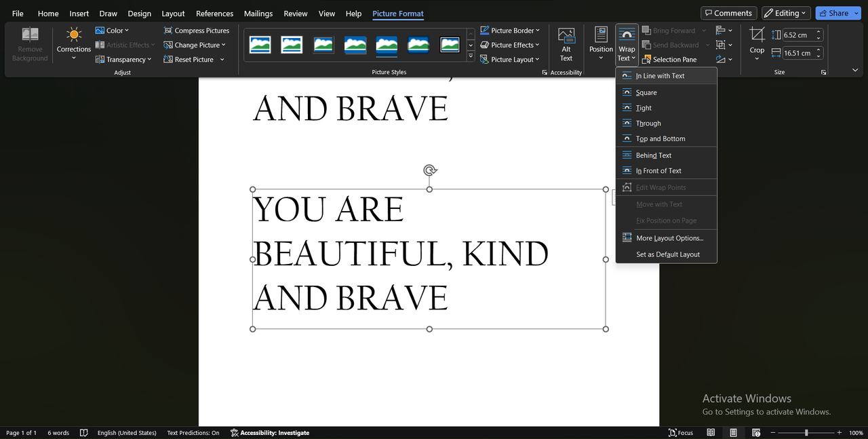The image size is (868, 439).
Task: Choose Through text wrapping
Action: 667,123
